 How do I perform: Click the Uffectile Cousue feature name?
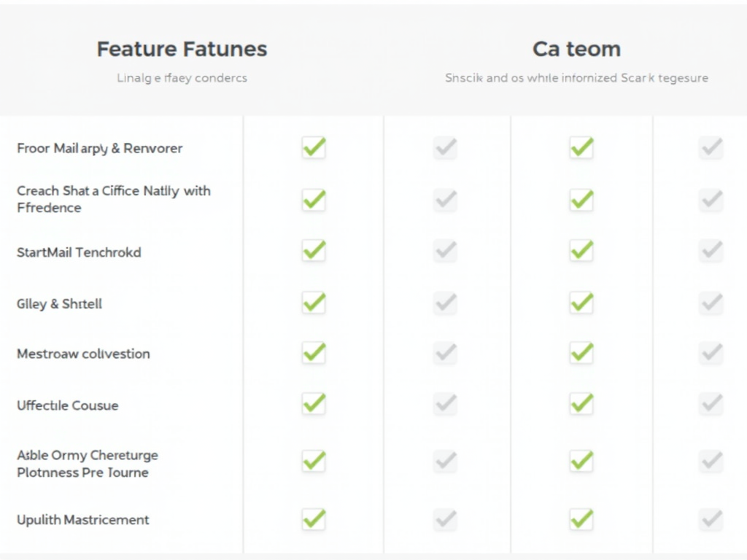(67, 405)
